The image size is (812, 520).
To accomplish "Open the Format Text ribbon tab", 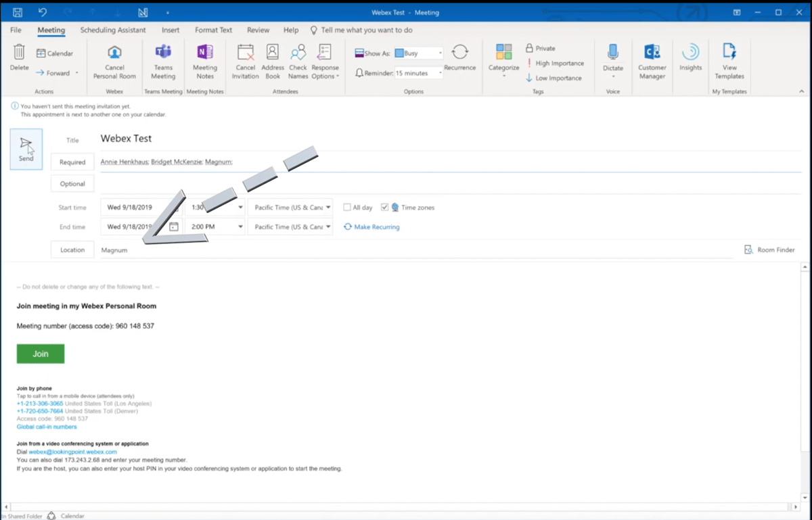I will [213, 30].
